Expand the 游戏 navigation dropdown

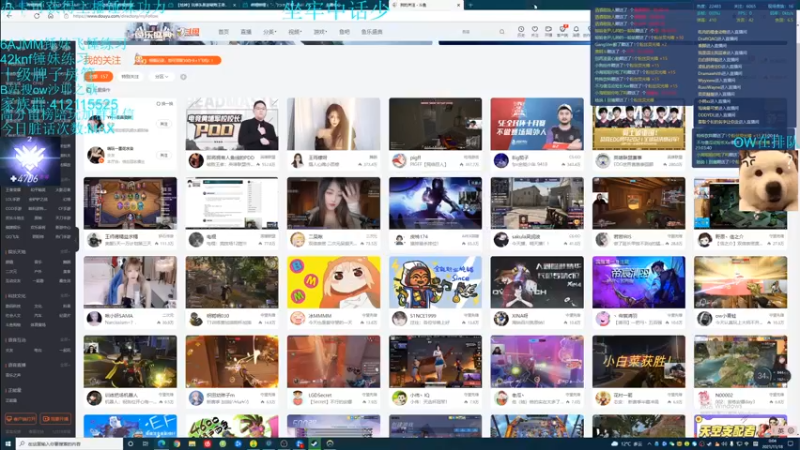tap(320, 32)
